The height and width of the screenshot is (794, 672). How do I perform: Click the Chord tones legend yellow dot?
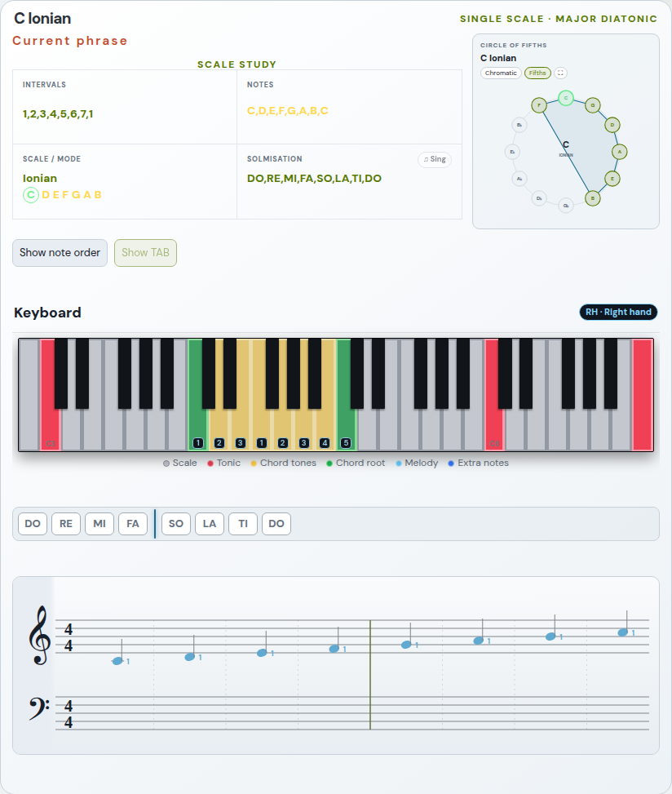(254, 464)
